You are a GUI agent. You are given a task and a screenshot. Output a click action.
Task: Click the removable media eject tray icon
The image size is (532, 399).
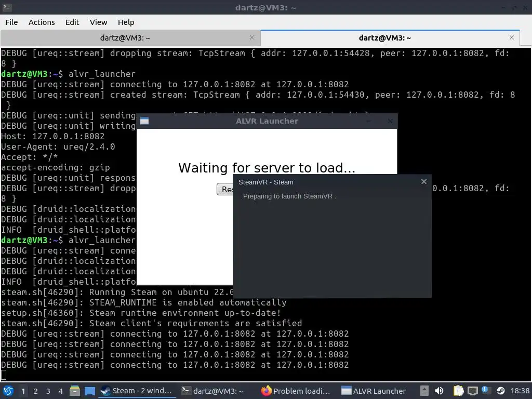coord(424,391)
